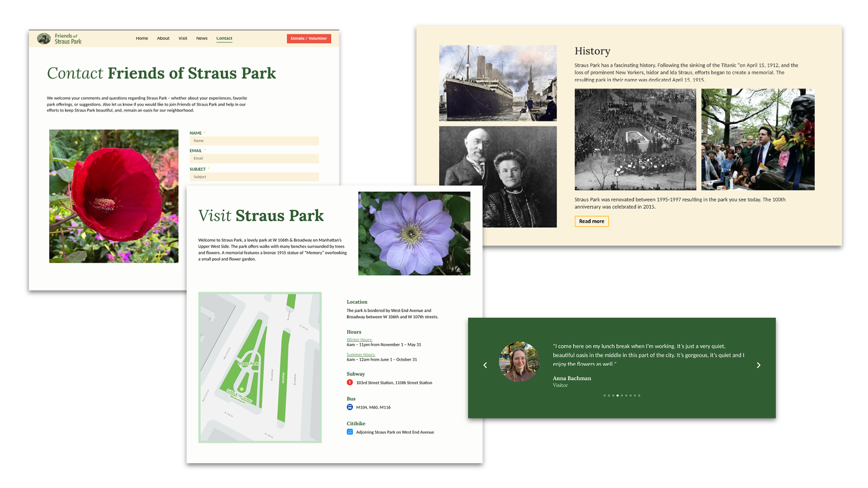Click the Straus Park map image
Image resolution: width=868 pixels, height=488 pixels.
point(260,367)
